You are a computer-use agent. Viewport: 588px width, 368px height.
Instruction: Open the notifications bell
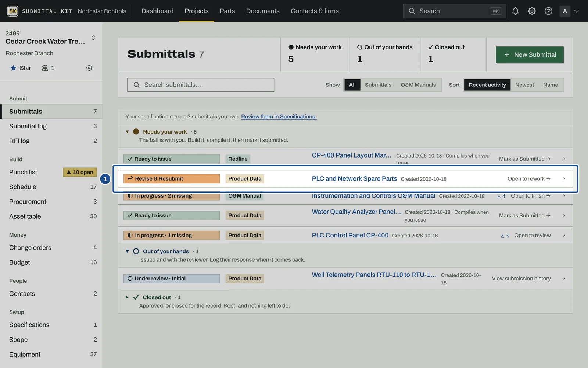515,11
